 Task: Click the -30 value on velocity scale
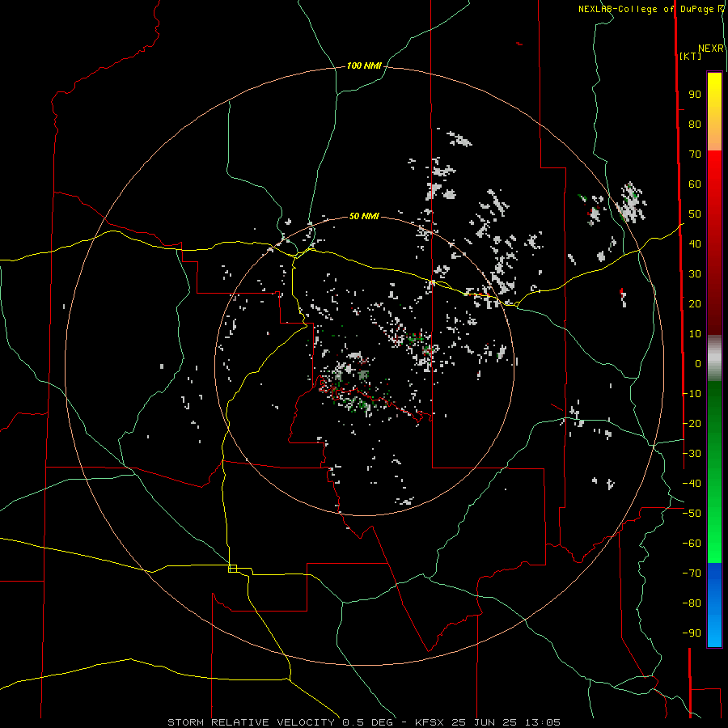pos(692,454)
